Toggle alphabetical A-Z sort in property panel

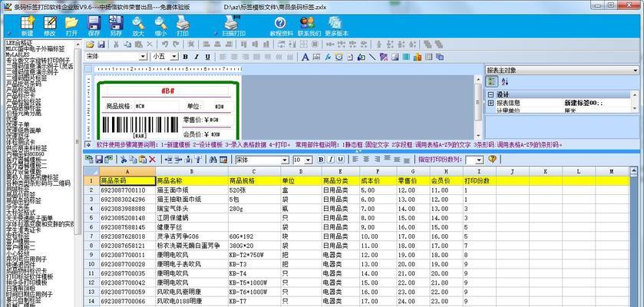pyautogui.click(x=504, y=81)
